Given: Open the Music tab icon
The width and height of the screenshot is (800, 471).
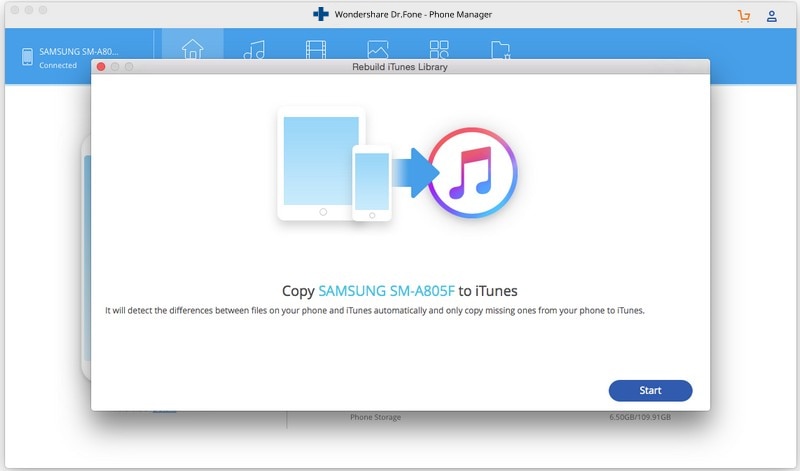Looking at the screenshot, I should tap(254, 49).
